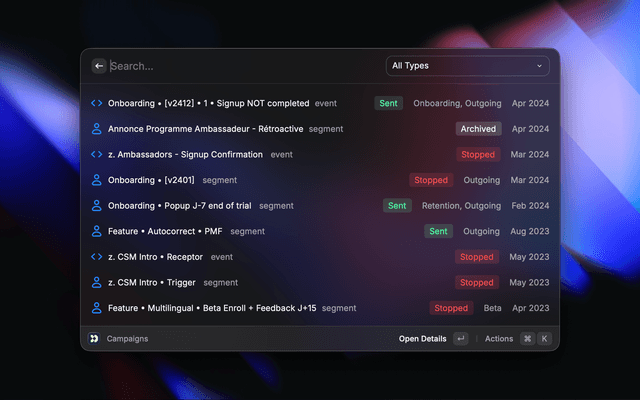Expand the type filter using its chevron arrow
This screenshot has height=400, width=640.
(x=539, y=66)
